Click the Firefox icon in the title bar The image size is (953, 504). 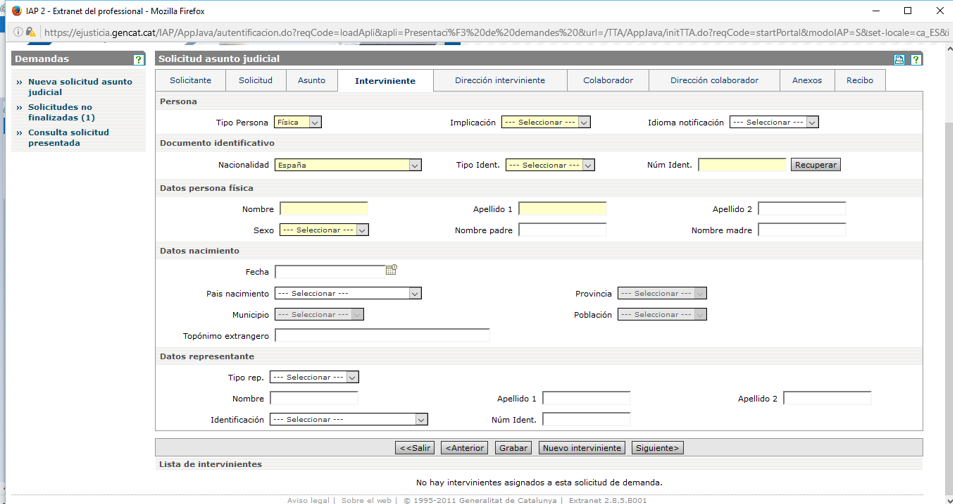[x=16, y=11]
